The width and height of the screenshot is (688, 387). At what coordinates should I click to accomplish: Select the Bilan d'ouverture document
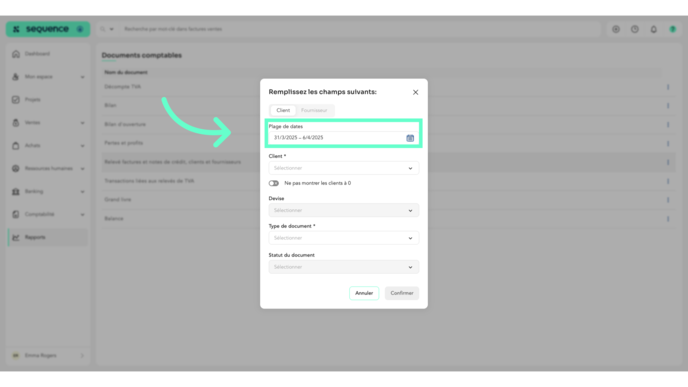(125, 125)
